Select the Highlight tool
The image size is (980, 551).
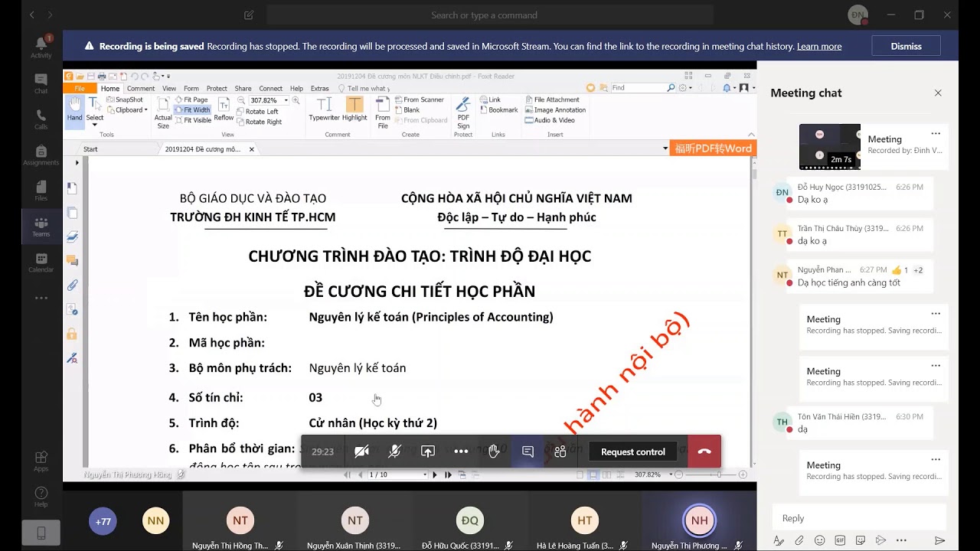(x=354, y=109)
